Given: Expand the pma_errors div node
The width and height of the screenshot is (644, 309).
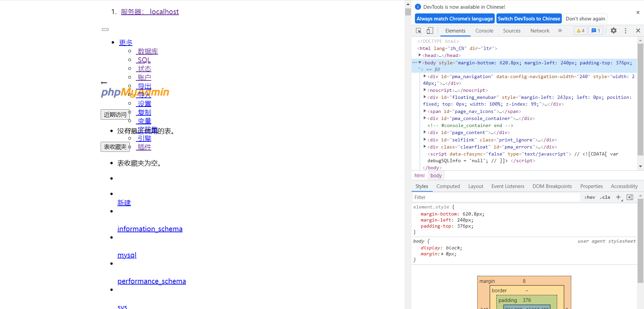Looking at the screenshot, I should 425,146.
